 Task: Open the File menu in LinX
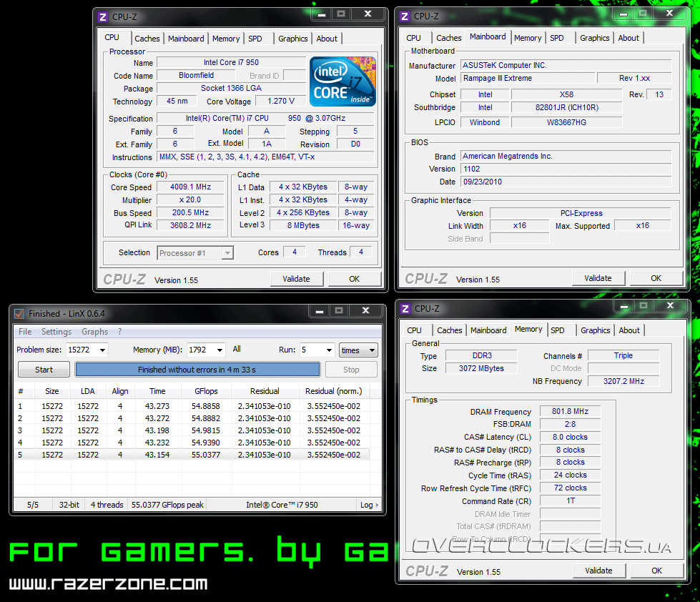point(25,332)
